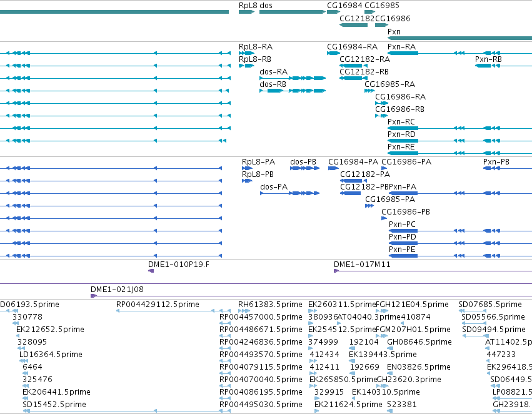Select the 523381 feature label

(x=402, y=405)
